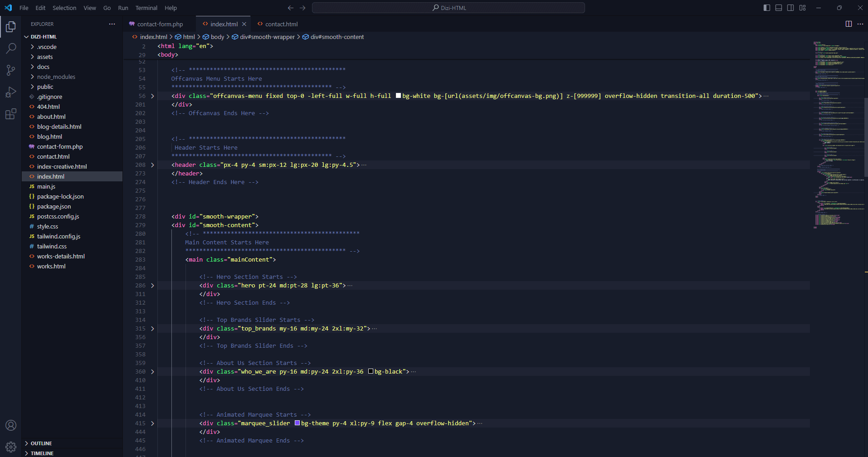Unfold header element at line 208
The image size is (868, 457).
[x=152, y=165]
